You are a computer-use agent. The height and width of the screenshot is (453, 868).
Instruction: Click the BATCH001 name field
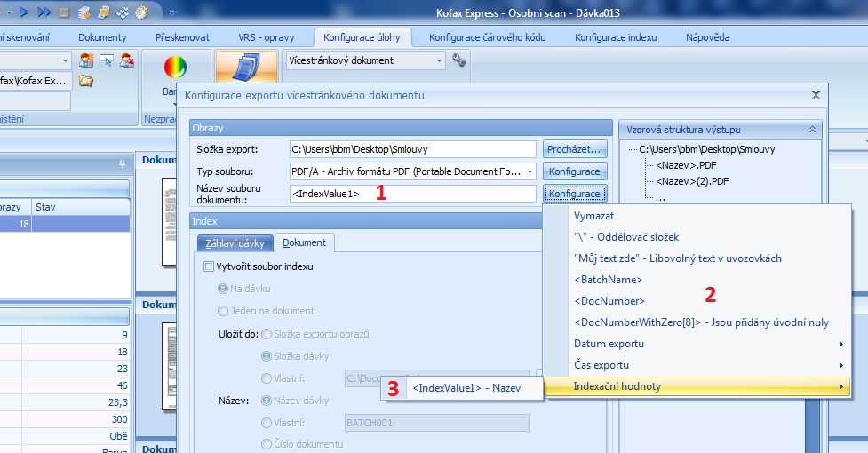(437, 423)
